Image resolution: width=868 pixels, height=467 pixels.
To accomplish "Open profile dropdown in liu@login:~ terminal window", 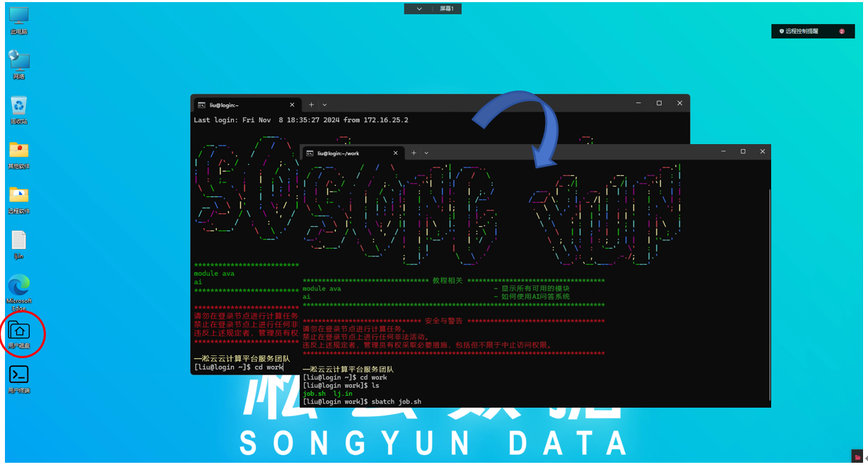I will (x=325, y=104).
